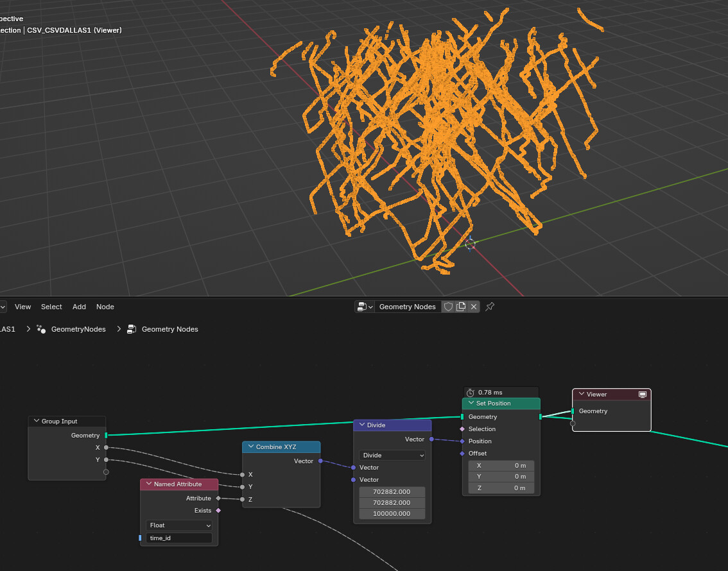Open the Divide operation dropdown

[392, 455]
